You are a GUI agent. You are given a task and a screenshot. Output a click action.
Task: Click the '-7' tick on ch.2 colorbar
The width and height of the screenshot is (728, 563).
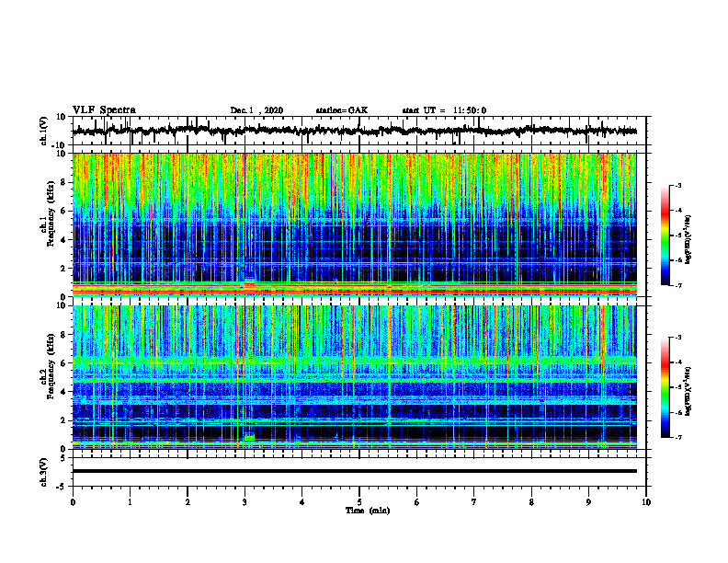[678, 438]
